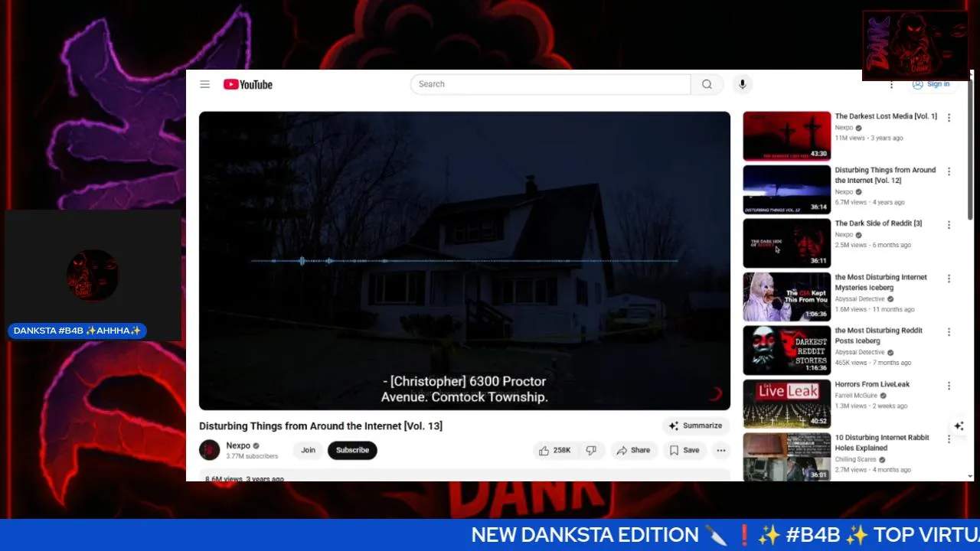Open more actions ellipsis beside Save
The image size is (980, 551).
[720, 450]
